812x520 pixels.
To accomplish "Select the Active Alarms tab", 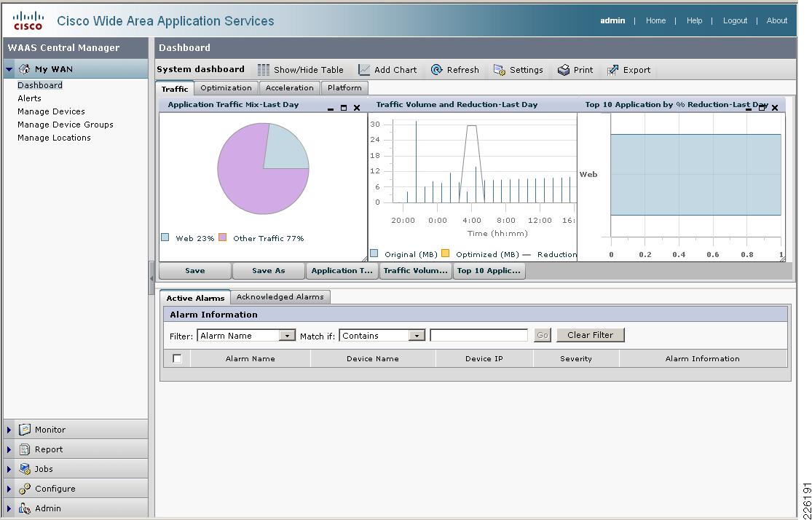I will coord(195,298).
